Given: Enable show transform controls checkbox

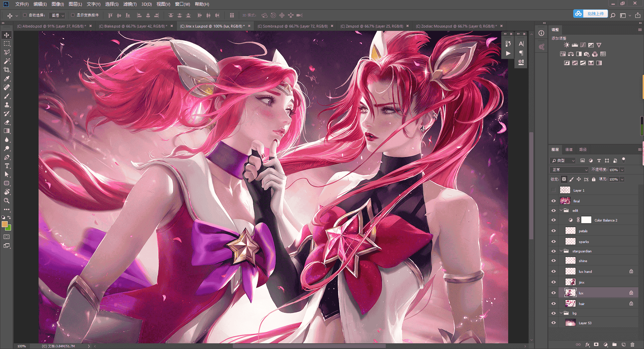Looking at the screenshot, I should click(x=73, y=15).
